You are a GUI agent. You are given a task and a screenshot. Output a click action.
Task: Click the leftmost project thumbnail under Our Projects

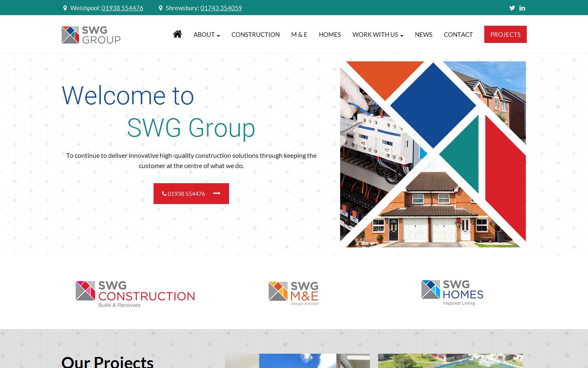pyautogui.click(x=297, y=361)
